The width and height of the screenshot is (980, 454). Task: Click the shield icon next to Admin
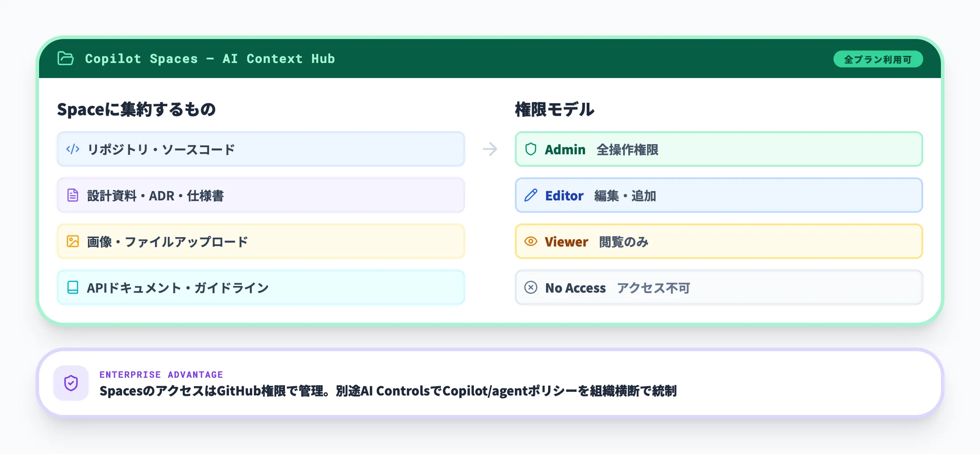[531, 149]
